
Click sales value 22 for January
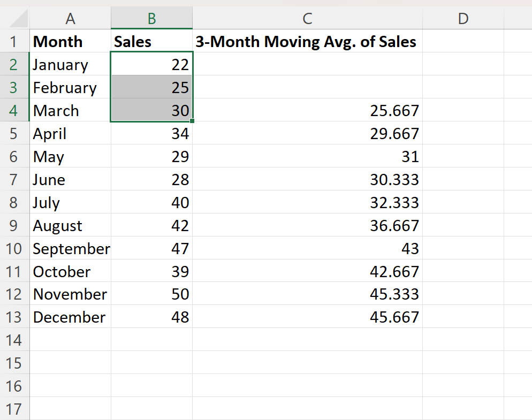[151, 64]
